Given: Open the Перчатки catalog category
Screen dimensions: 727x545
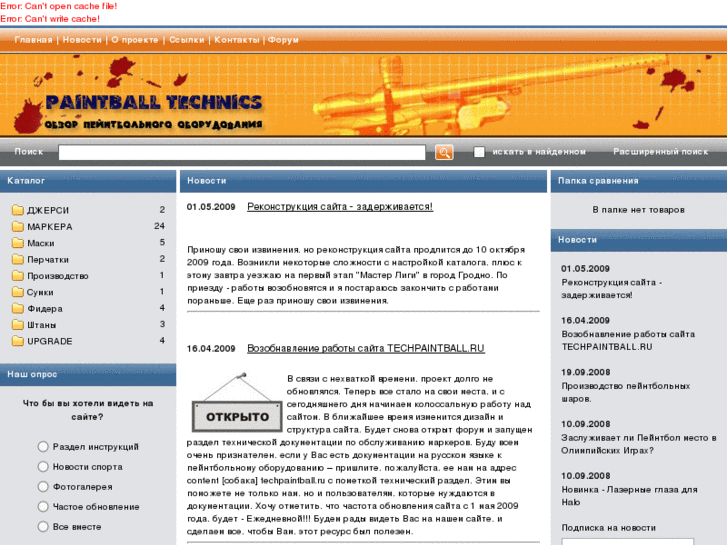Looking at the screenshot, I should click(48, 259).
